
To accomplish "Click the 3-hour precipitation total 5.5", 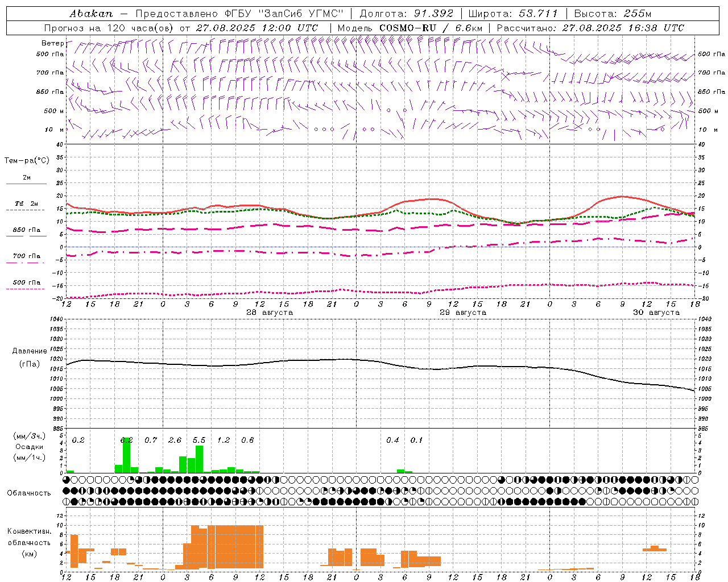I will click(199, 440).
